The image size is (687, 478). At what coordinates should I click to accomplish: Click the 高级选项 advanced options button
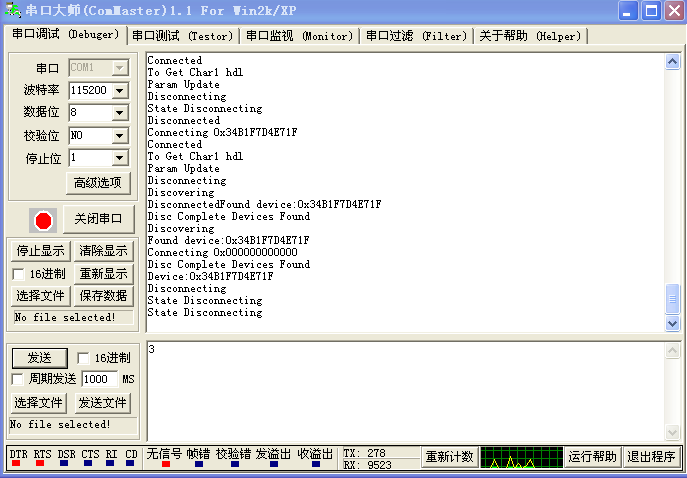pyautogui.click(x=98, y=183)
